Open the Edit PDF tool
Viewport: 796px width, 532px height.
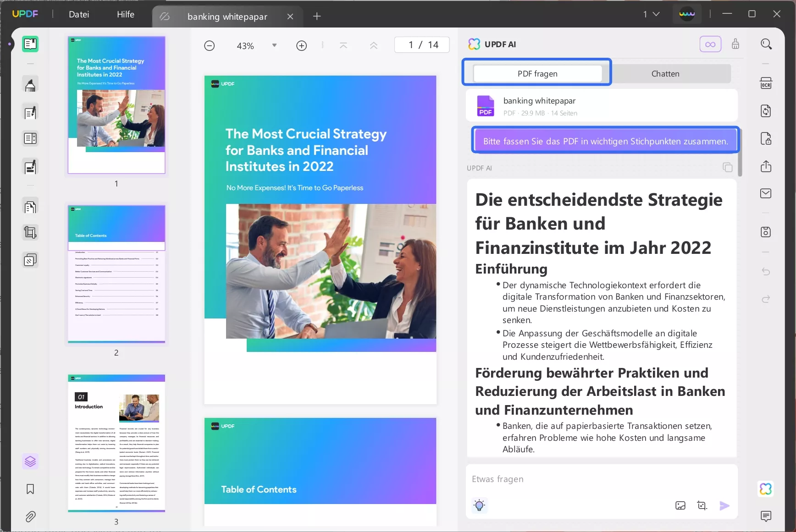(30, 112)
